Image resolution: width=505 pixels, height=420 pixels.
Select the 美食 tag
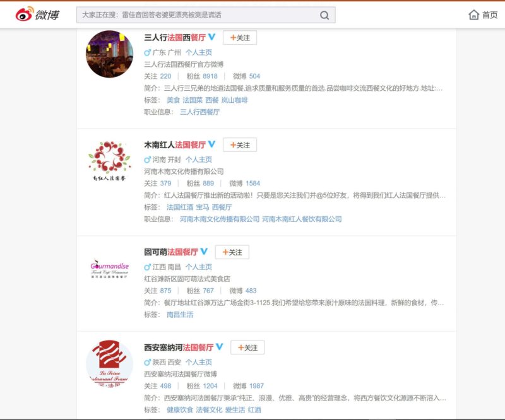(173, 100)
